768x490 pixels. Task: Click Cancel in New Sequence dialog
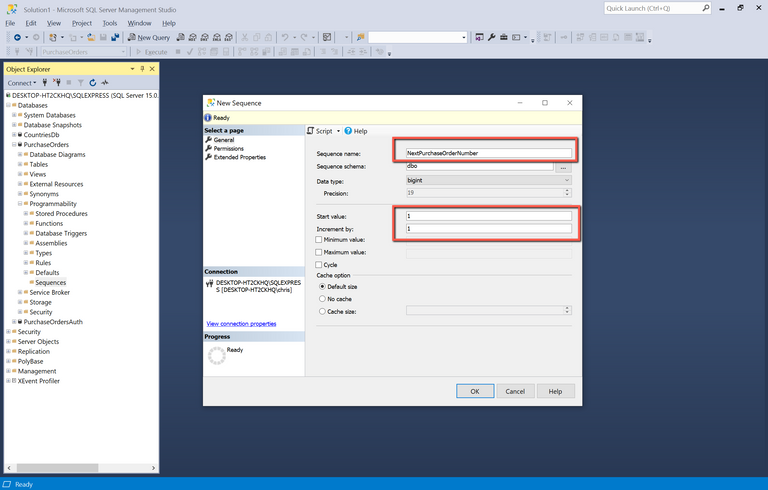(x=515, y=391)
